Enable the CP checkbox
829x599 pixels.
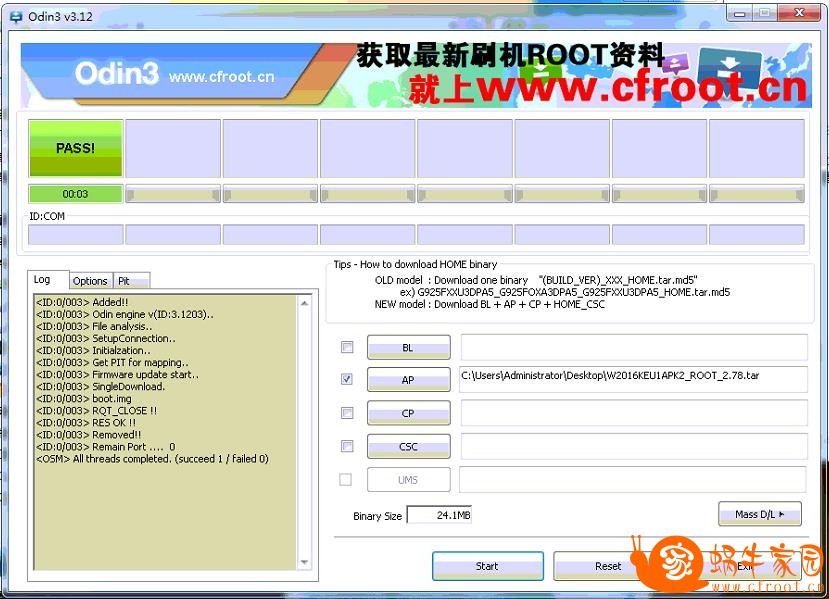[x=347, y=413]
